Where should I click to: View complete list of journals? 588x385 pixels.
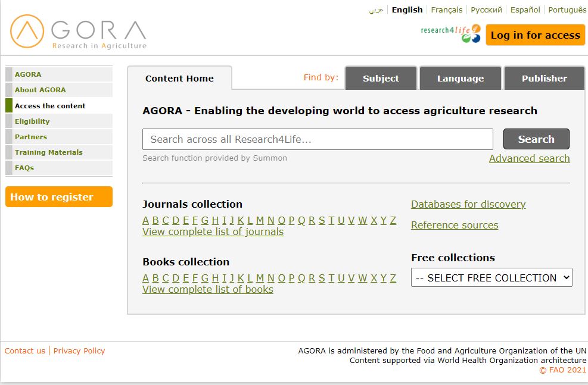(213, 231)
